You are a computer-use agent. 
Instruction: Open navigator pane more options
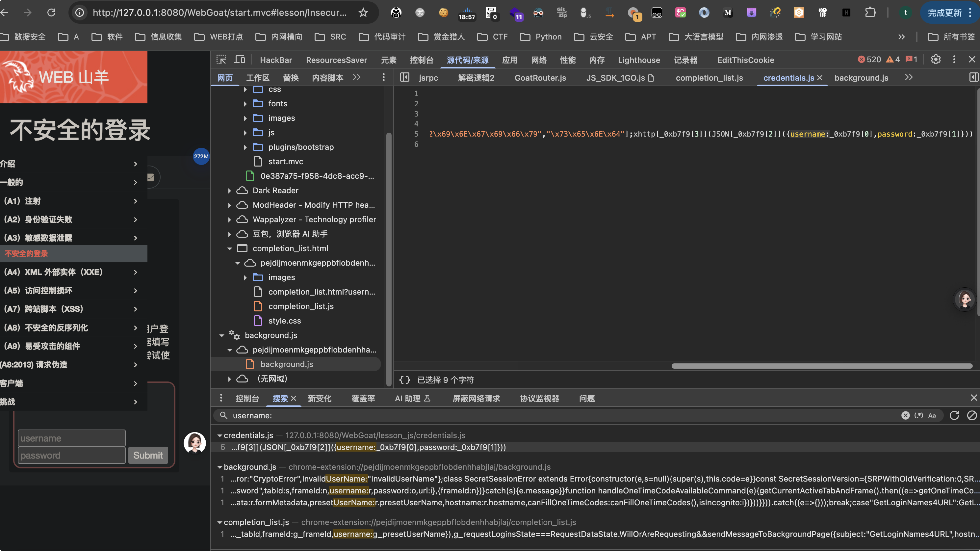383,77
